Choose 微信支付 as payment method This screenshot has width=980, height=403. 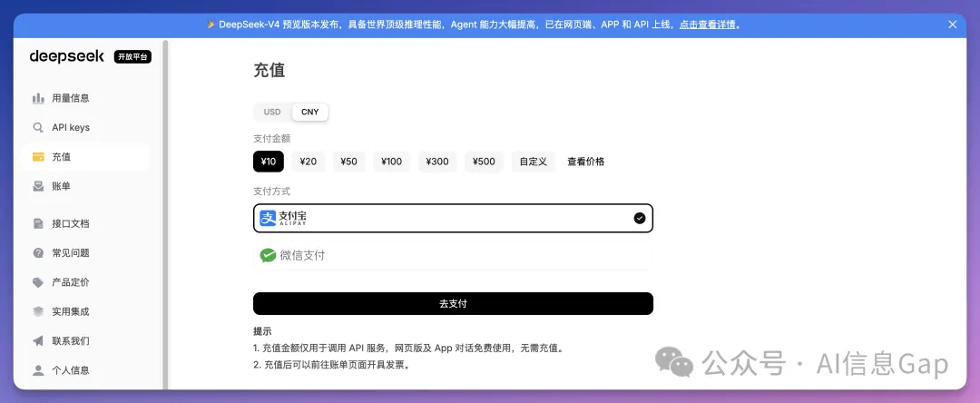(x=453, y=256)
